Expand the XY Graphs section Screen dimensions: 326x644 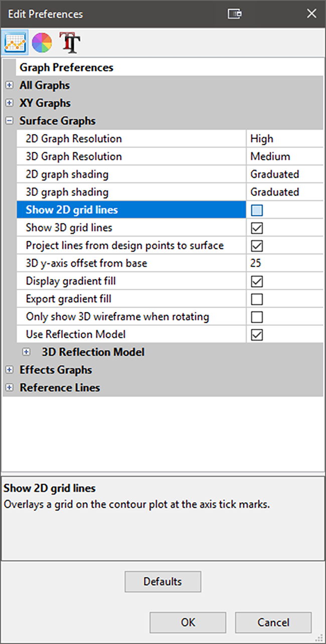tap(9, 103)
